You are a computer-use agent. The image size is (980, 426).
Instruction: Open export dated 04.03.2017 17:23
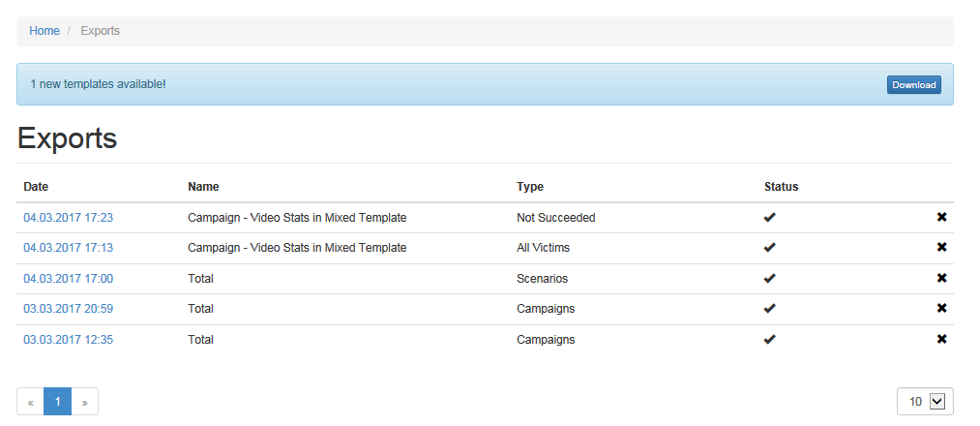click(x=68, y=218)
